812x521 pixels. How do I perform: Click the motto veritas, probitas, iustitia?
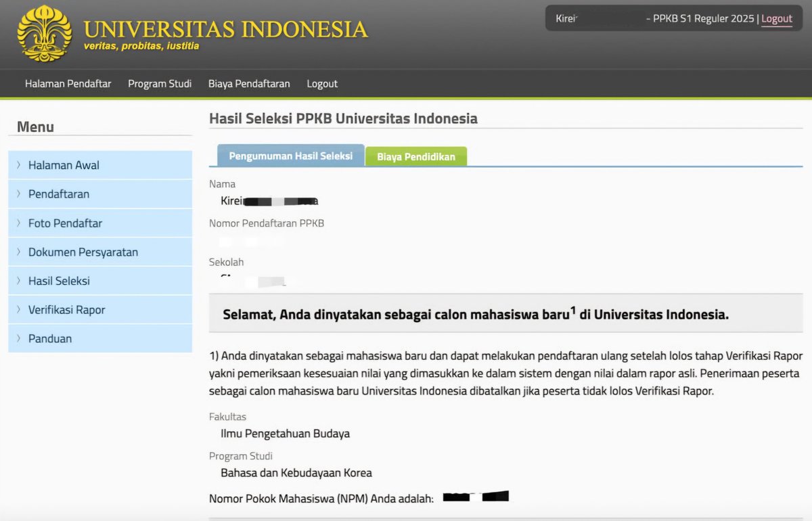coord(141,46)
